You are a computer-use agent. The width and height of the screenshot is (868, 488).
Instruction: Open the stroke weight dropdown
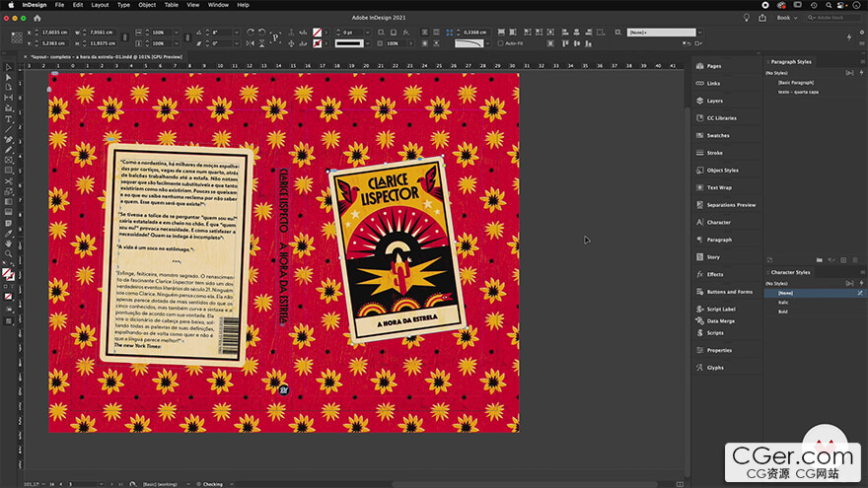pos(367,33)
